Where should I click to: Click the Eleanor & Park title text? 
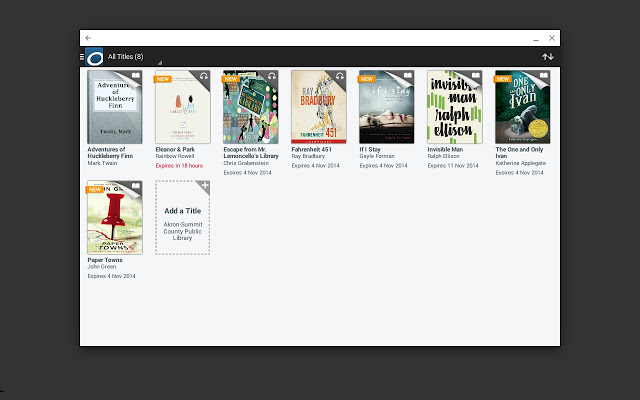pos(175,149)
